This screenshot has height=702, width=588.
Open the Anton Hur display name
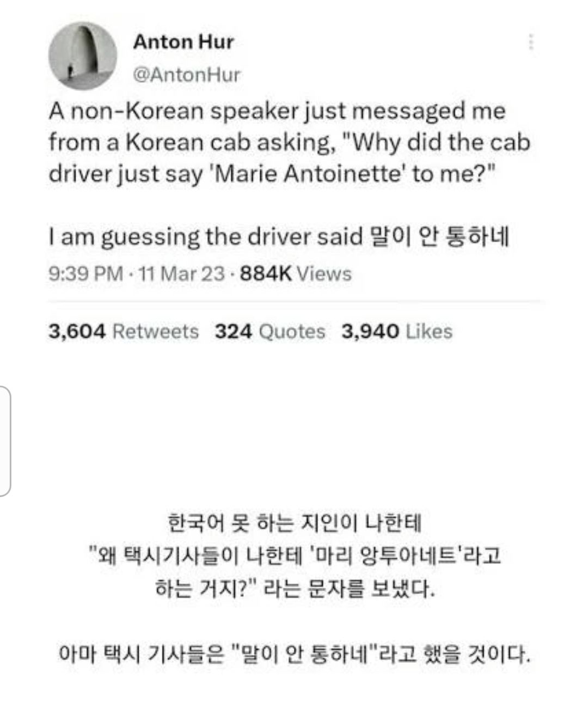tap(183, 42)
